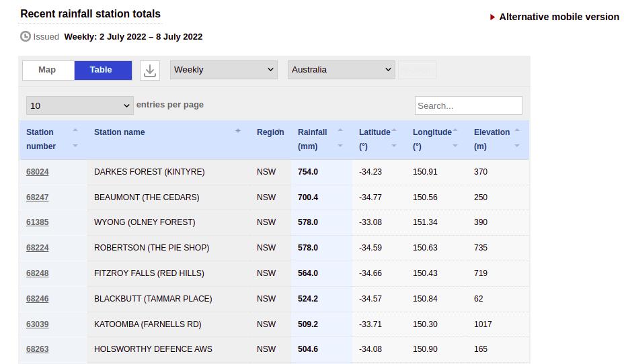Switch to the Map view

(48, 70)
